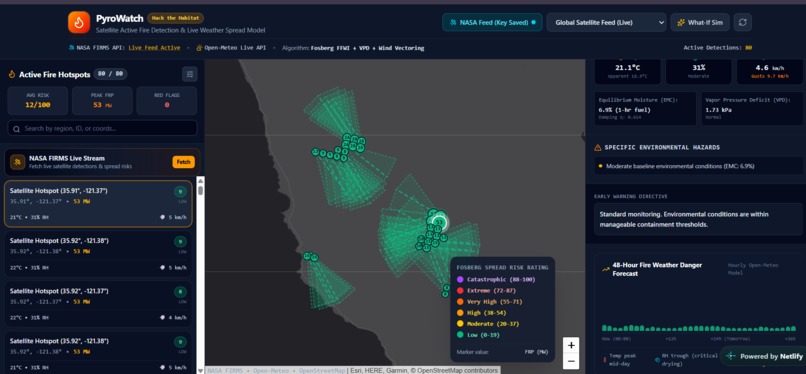Click the selected hotspot marker on the map
Viewport: 806px width, 374px height.
439,222
